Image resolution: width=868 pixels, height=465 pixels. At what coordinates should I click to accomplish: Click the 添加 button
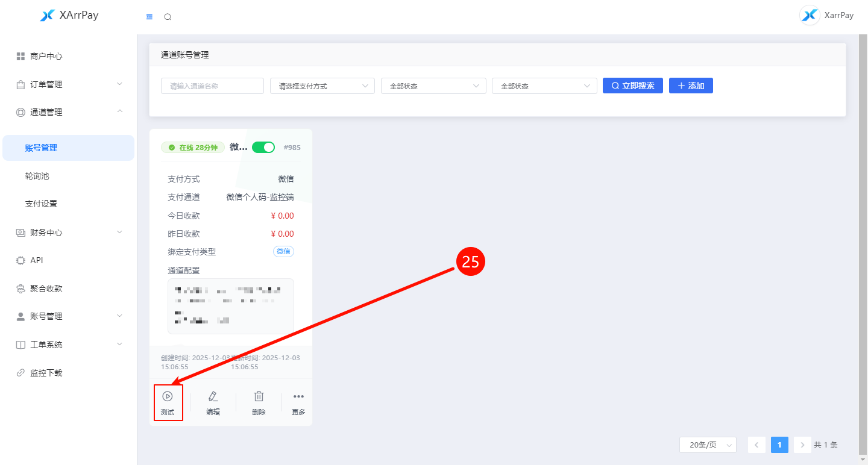691,86
